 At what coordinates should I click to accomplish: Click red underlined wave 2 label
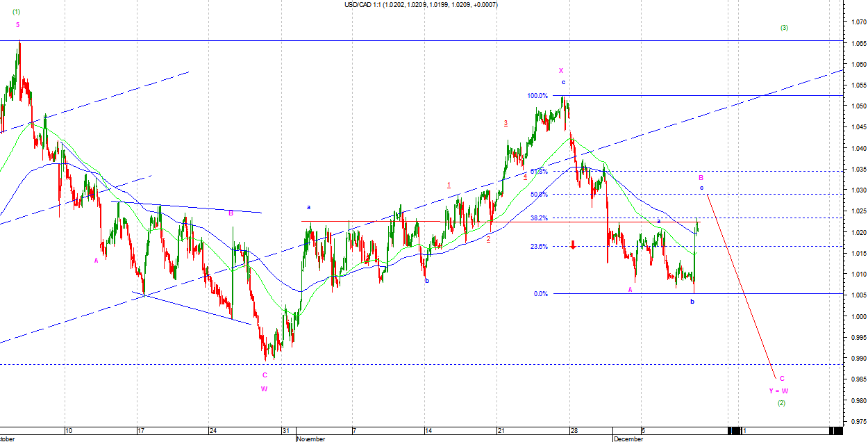pos(488,239)
